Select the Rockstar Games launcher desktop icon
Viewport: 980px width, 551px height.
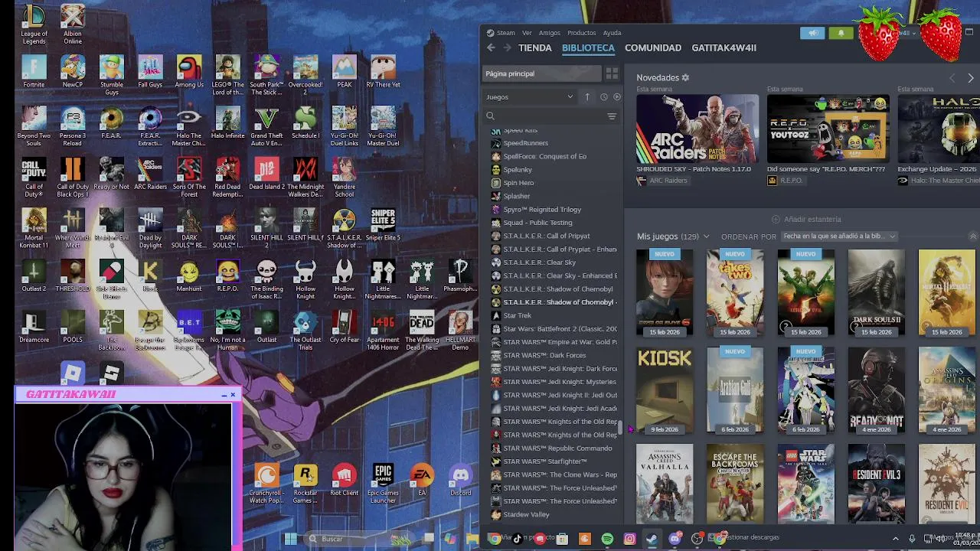[305, 484]
